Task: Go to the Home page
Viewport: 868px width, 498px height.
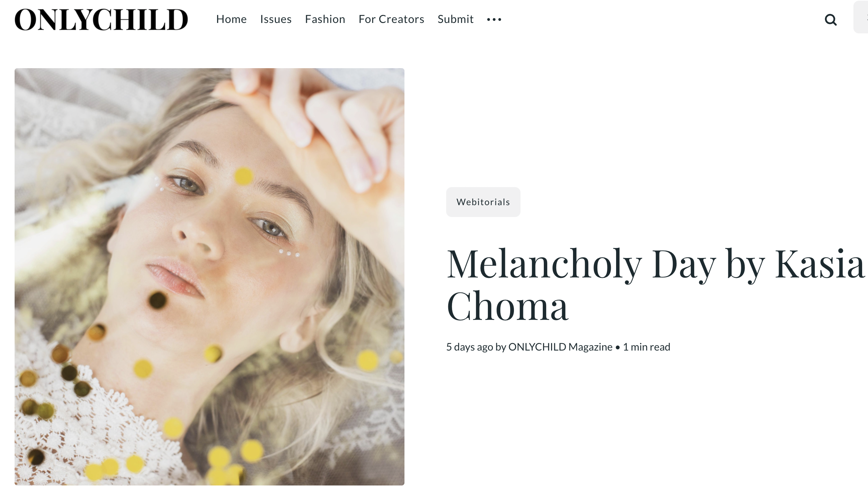Action: pyautogui.click(x=231, y=19)
